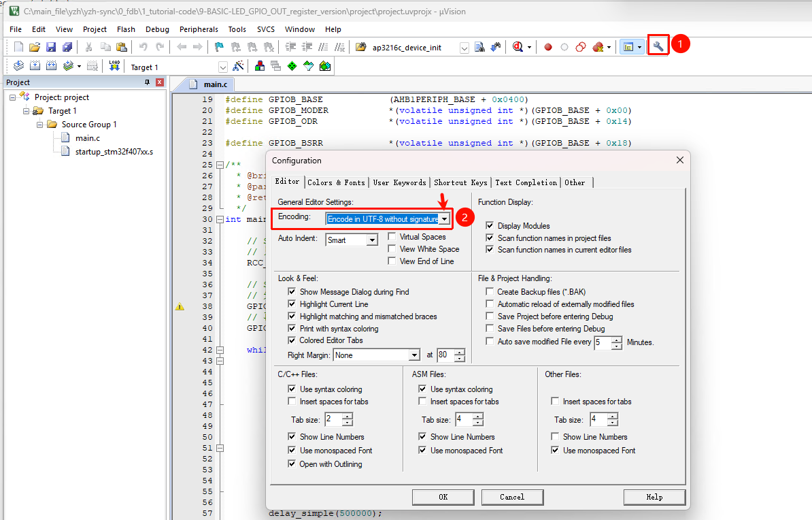Click the Save All toolbar icon

[67, 47]
